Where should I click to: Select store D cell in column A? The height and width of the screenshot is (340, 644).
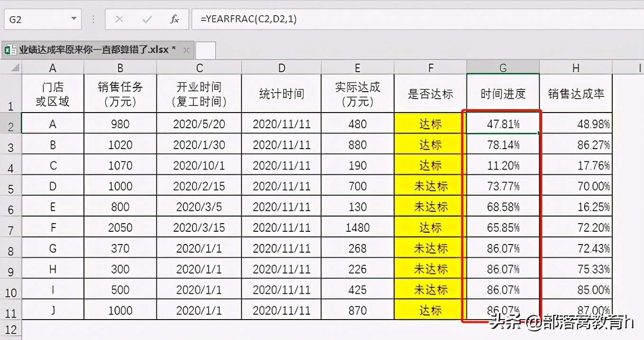[x=53, y=186]
